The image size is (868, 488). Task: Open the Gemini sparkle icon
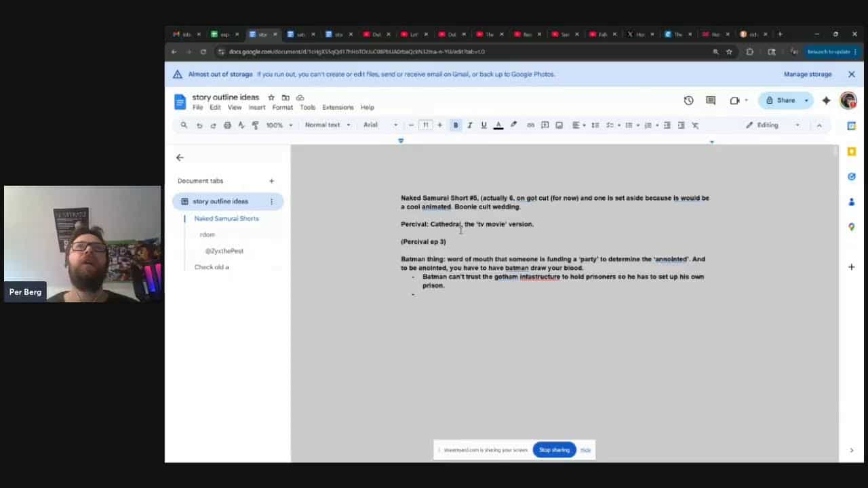pos(826,100)
